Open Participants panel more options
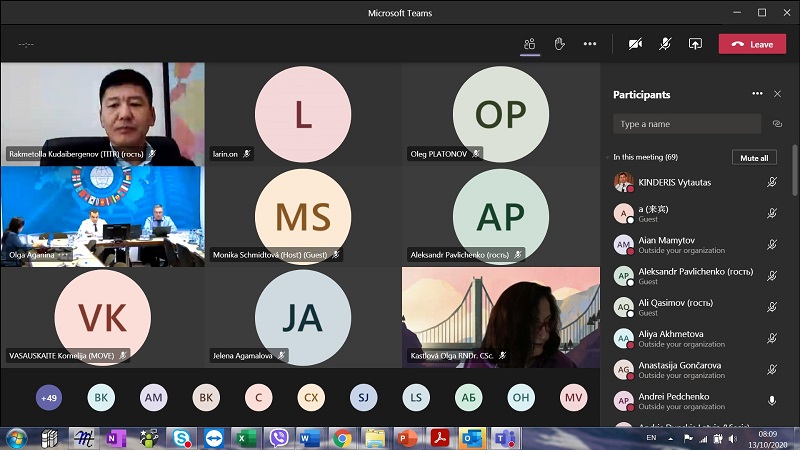This screenshot has height=450, width=800. 757,94
